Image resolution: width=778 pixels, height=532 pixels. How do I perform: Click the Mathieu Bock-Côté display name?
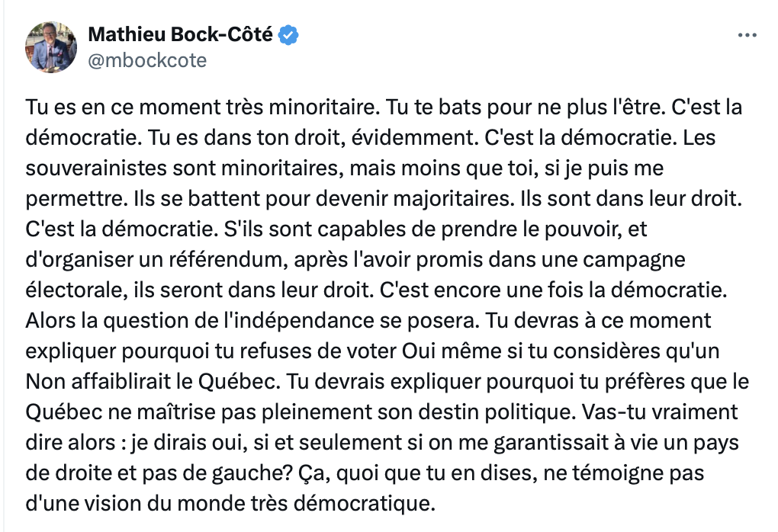click(180, 35)
